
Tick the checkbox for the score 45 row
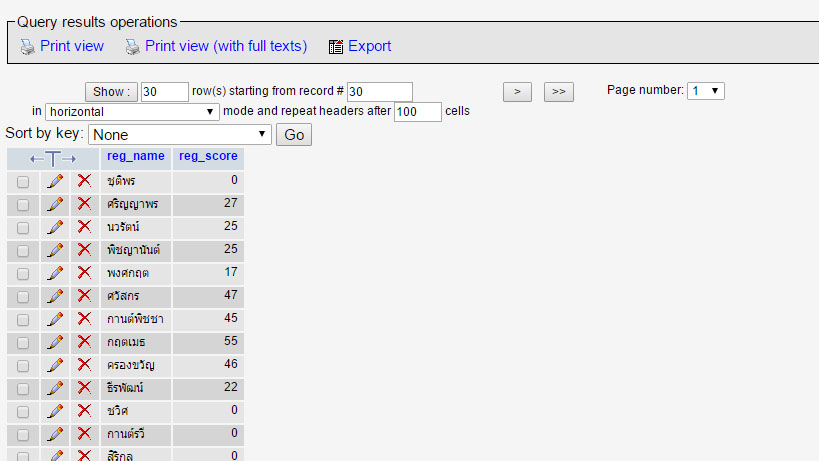(x=23, y=320)
